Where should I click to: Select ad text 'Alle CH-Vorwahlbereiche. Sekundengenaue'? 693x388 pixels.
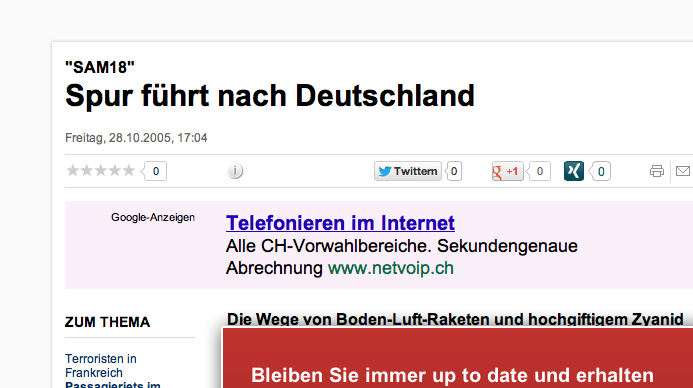coord(402,246)
